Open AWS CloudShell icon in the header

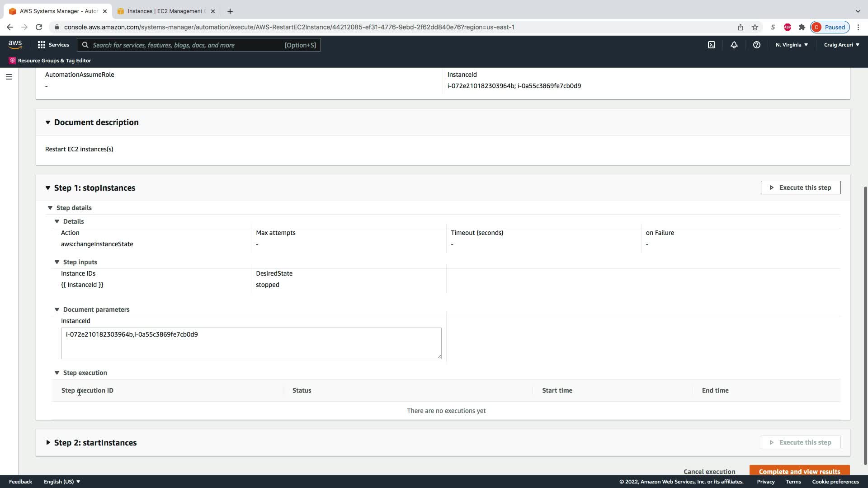coord(711,45)
